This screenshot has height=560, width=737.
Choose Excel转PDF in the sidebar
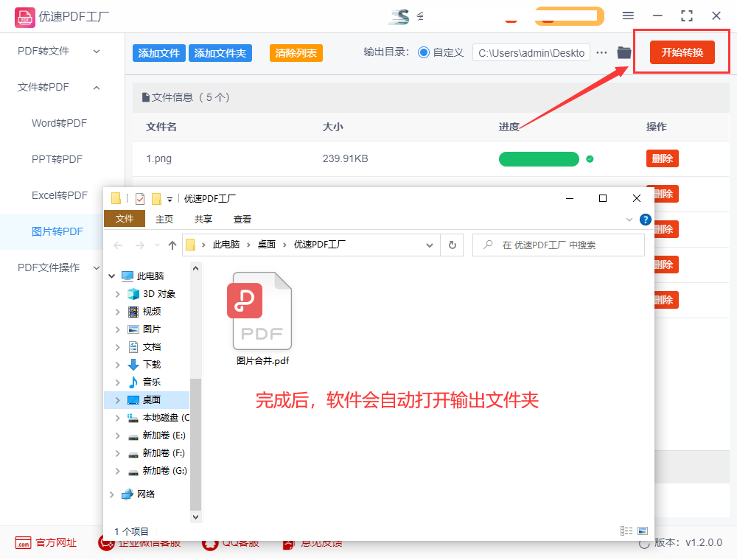point(60,195)
